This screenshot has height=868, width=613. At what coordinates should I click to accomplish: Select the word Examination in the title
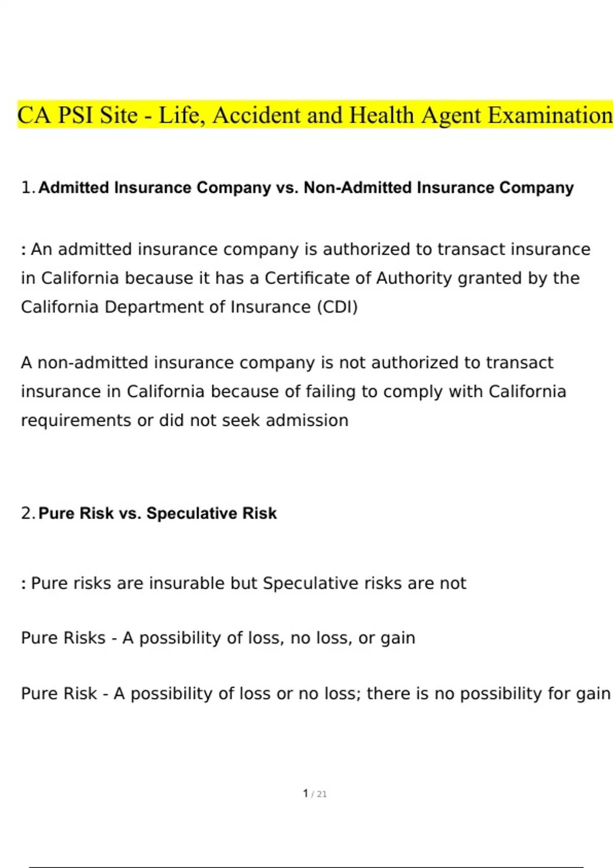coord(550,115)
